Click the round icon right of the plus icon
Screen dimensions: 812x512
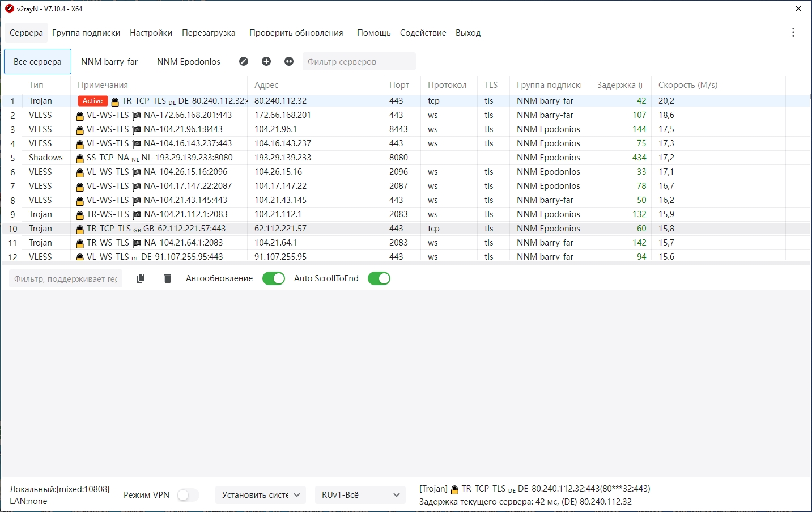tap(289, 61)
